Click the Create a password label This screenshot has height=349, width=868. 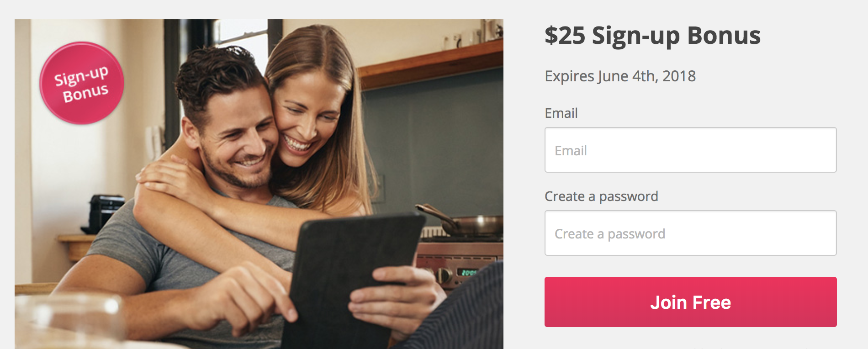(x=601, y=196)
